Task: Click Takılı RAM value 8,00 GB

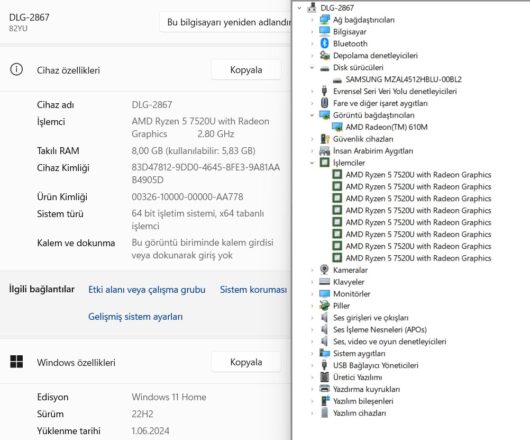Action: 193,151
